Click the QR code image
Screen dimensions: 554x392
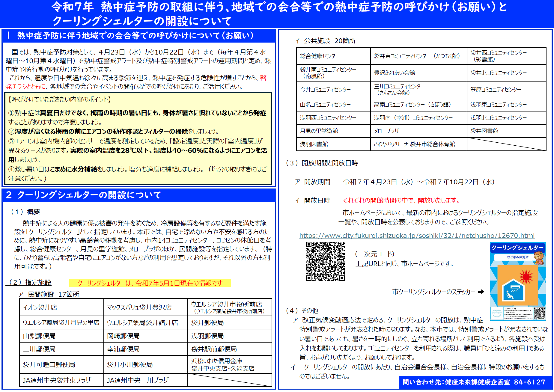point(325,261)
